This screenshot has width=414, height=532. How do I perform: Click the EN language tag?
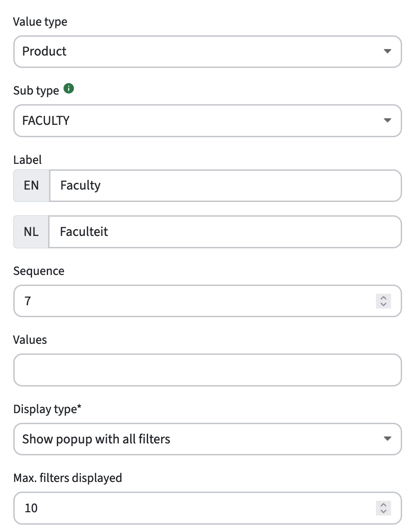click(x=32, y=185)
